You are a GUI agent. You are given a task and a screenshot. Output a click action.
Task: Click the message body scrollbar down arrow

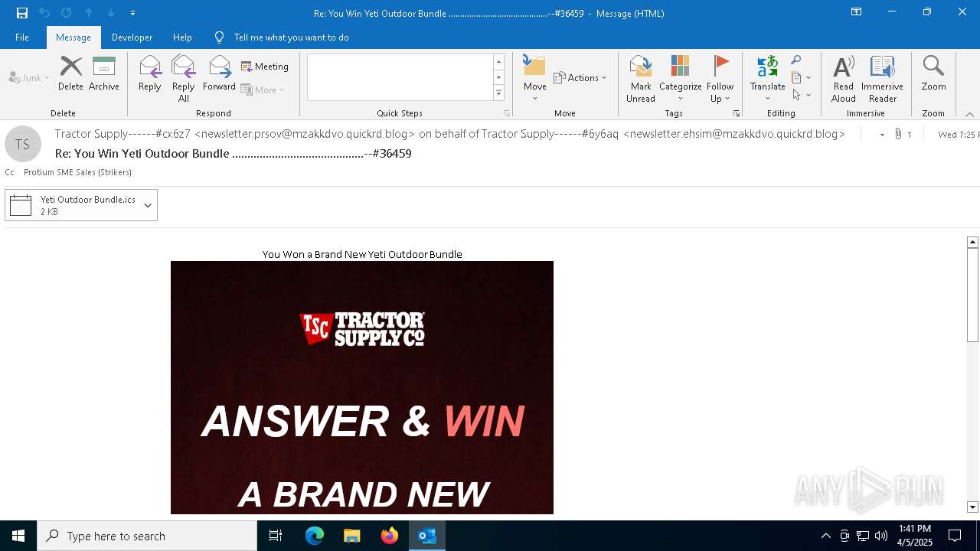(972, 507)
